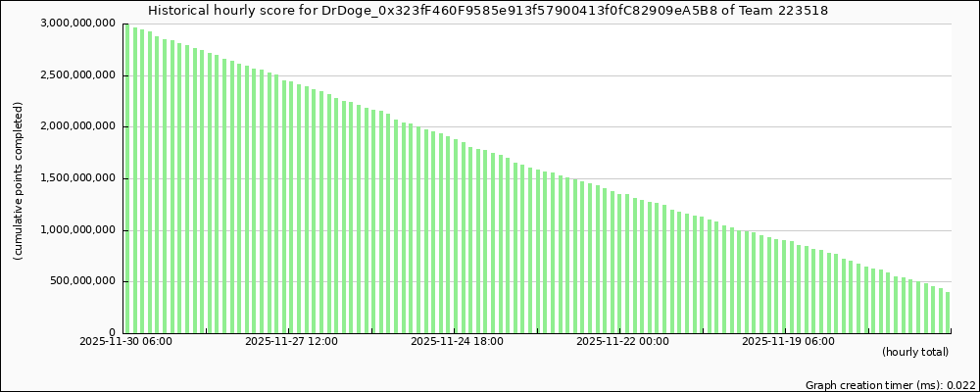
Task: Select the 1,000,000,000 y-axis value
Action: pos(78,230)
